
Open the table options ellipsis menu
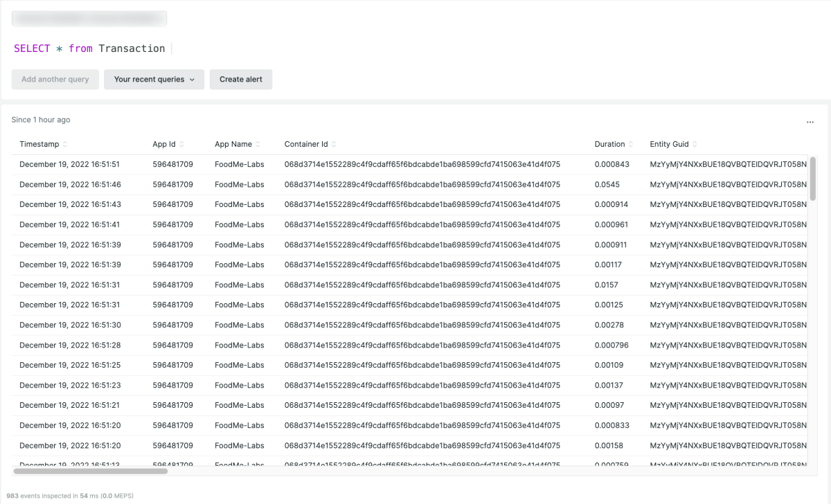tap(810, 120)
